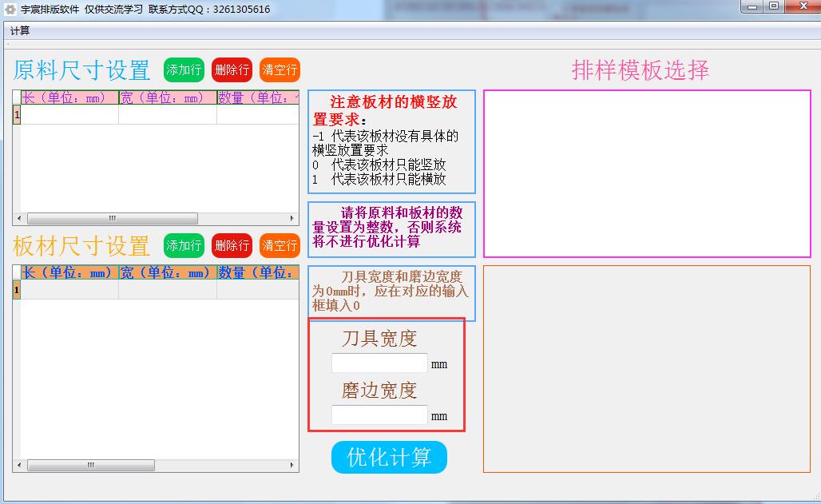The height and width of the screenshot is (504, 821).
Task: Click the raw material table horizontal scrollbar
Action: (112, 217)
